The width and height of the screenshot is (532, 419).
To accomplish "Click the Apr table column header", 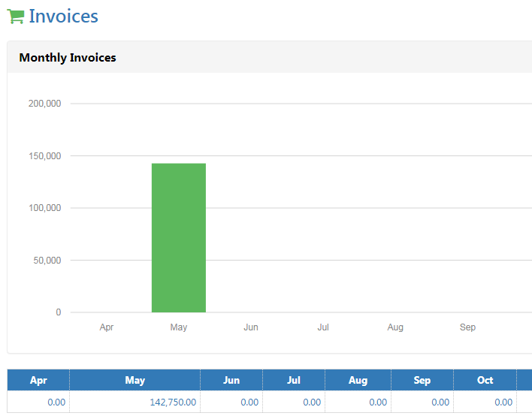I will pos(38,380).
